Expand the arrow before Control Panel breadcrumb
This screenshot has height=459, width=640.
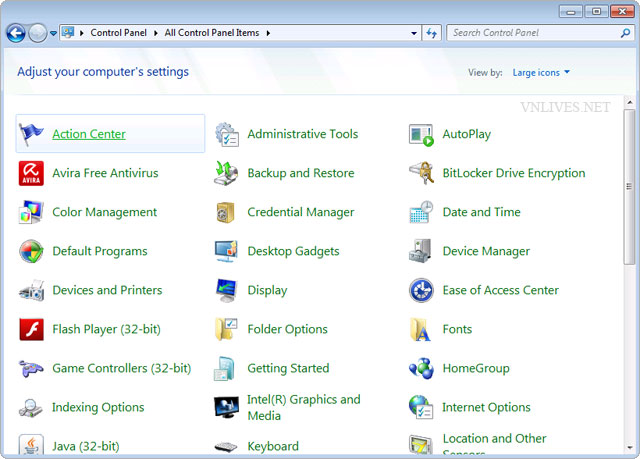(82, 33)
